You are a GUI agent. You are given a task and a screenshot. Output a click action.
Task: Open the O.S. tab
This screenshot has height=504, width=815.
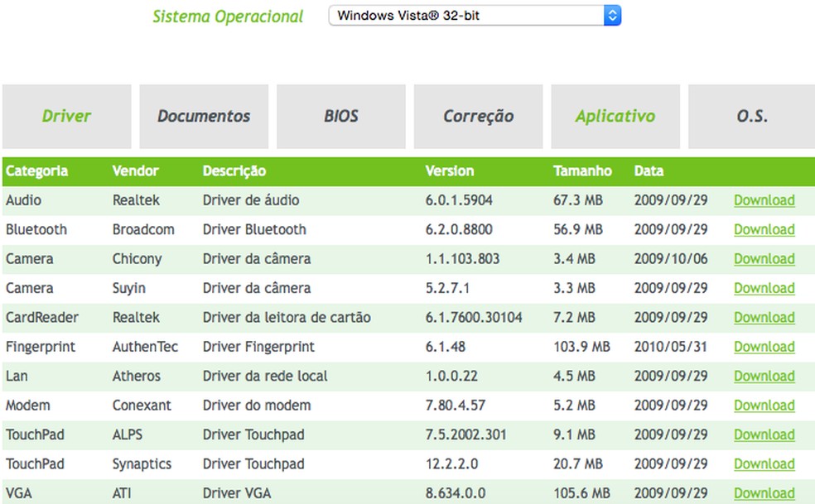[x=751, y=116]
